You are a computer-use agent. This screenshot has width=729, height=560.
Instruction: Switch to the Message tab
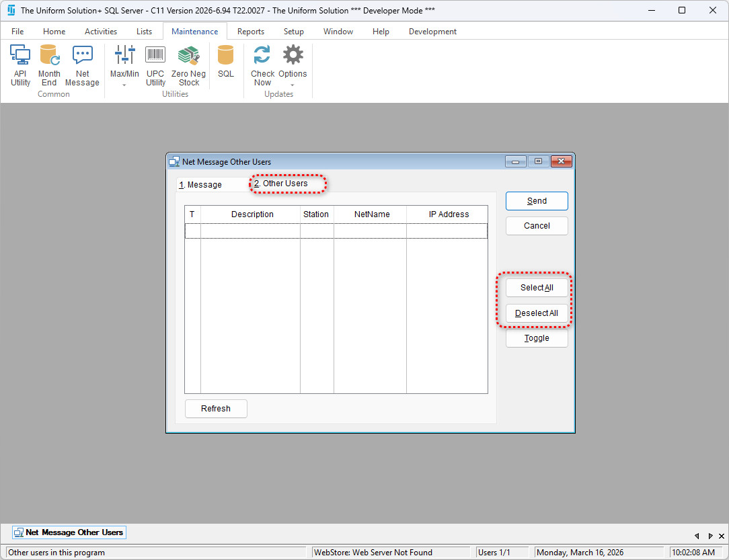click(201, 184)
